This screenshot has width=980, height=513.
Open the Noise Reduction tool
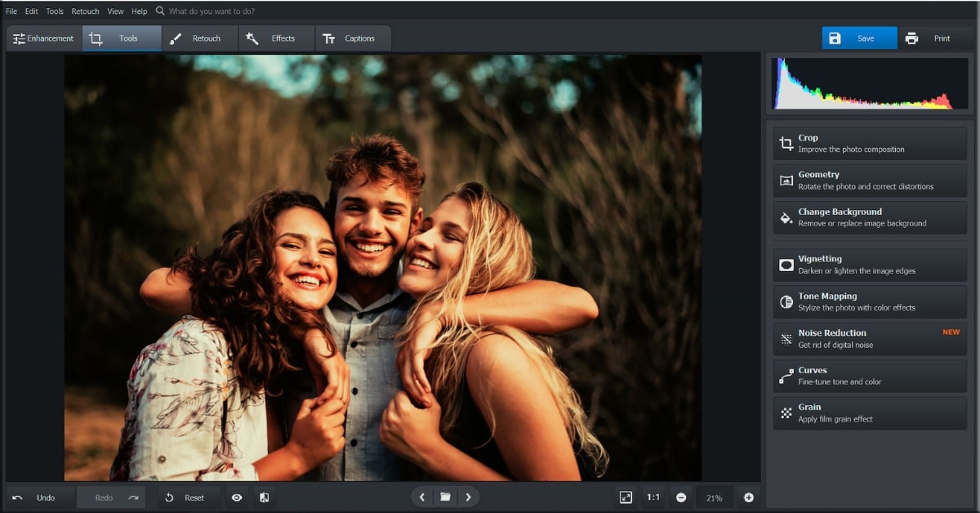click(870, 339)
